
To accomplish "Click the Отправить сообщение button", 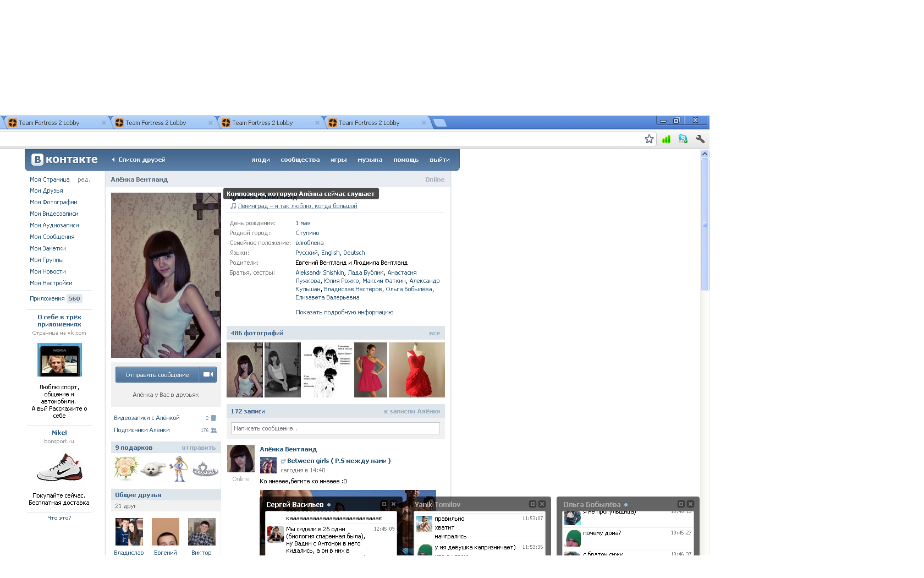I will (x=157, y=375).
